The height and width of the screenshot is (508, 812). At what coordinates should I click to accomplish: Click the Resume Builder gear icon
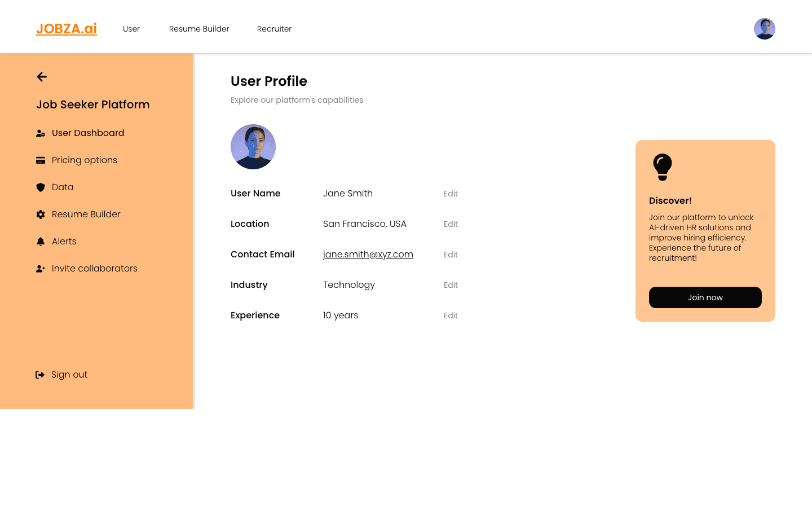(41, 214)
